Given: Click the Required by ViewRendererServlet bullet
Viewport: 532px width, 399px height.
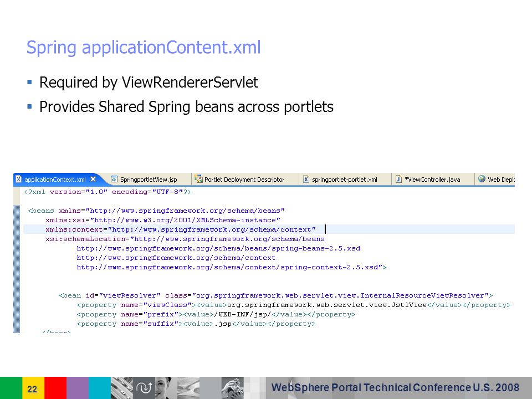Looking at the screenshot, I should 149,83.
